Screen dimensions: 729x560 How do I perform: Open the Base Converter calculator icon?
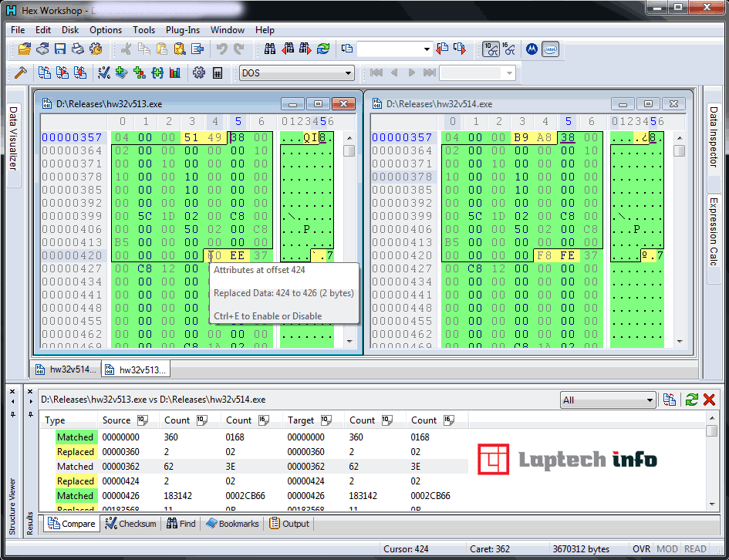[x=217, y=73]
